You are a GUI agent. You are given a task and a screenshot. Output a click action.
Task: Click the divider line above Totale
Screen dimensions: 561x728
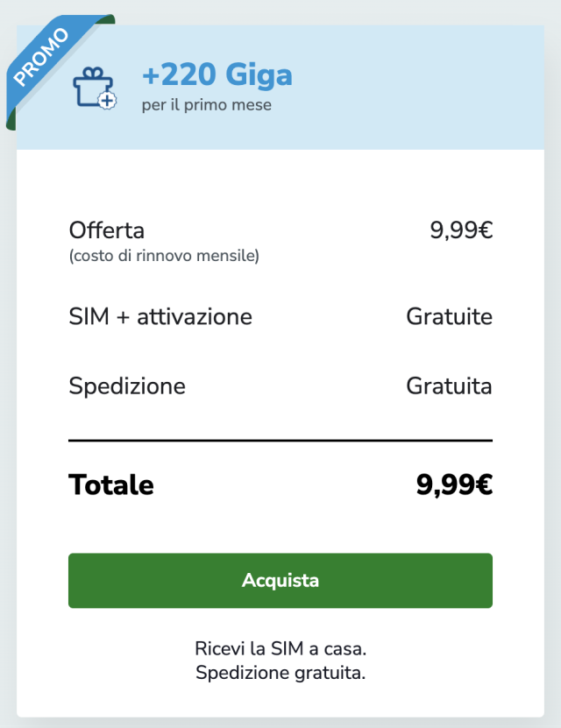click(280, 440)
